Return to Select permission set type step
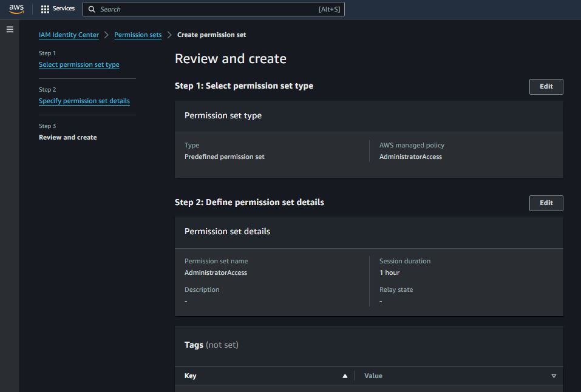 (x=79, y=65)
